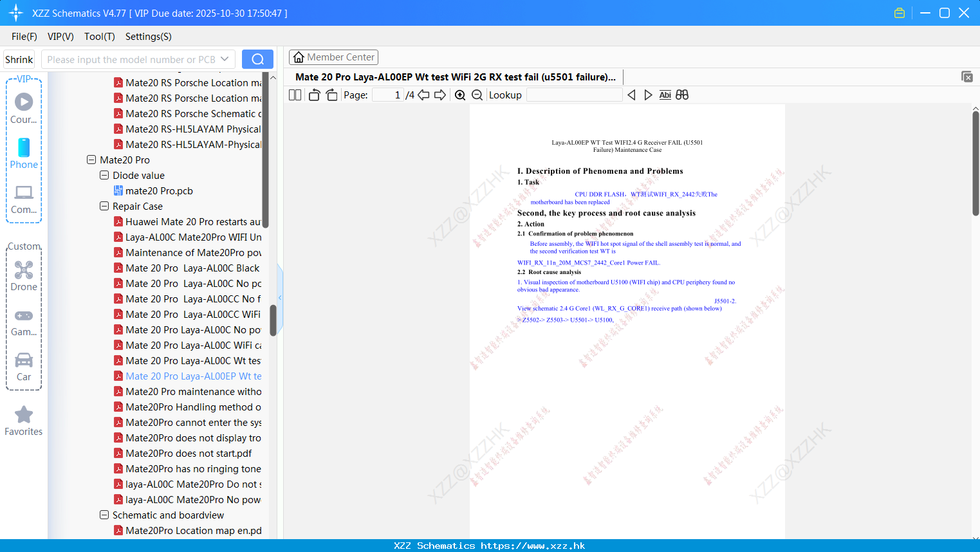Click the XZZ app logo
Screen dimensions: 980x552
16,13
